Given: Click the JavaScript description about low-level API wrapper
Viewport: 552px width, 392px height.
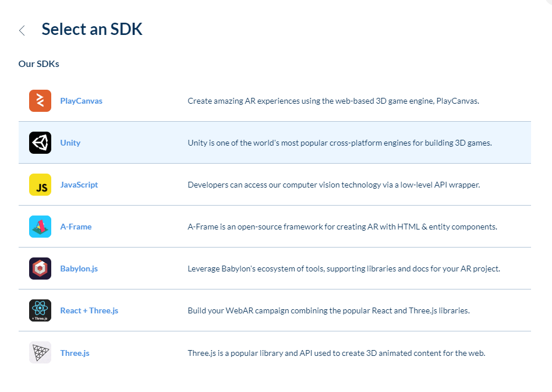Looking at the screenshot, I should coord(334,185).
